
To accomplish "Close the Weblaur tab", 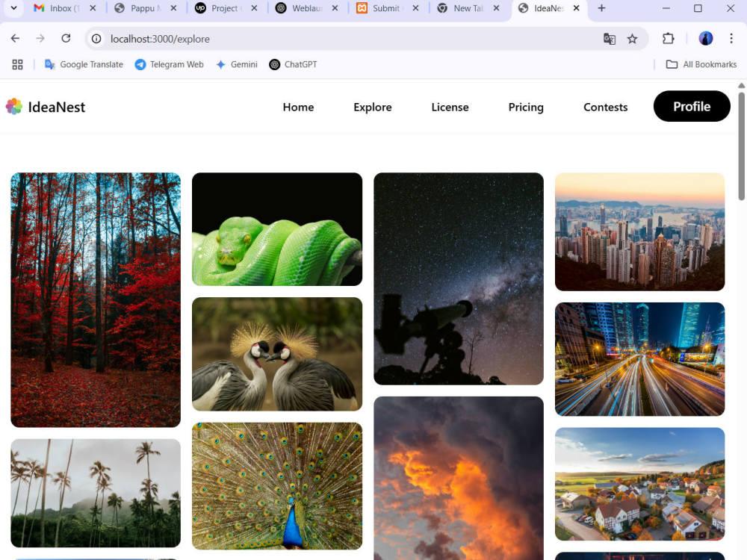I will [335, 8].
